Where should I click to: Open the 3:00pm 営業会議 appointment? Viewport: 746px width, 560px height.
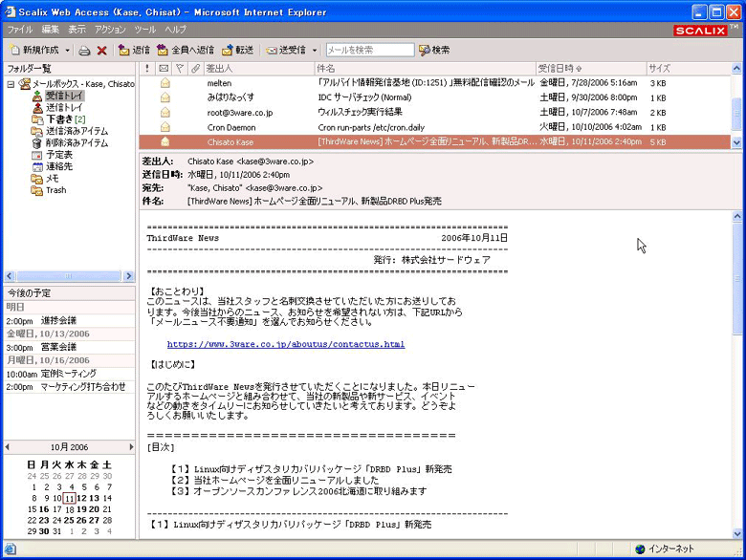click(x=70, y=348)
